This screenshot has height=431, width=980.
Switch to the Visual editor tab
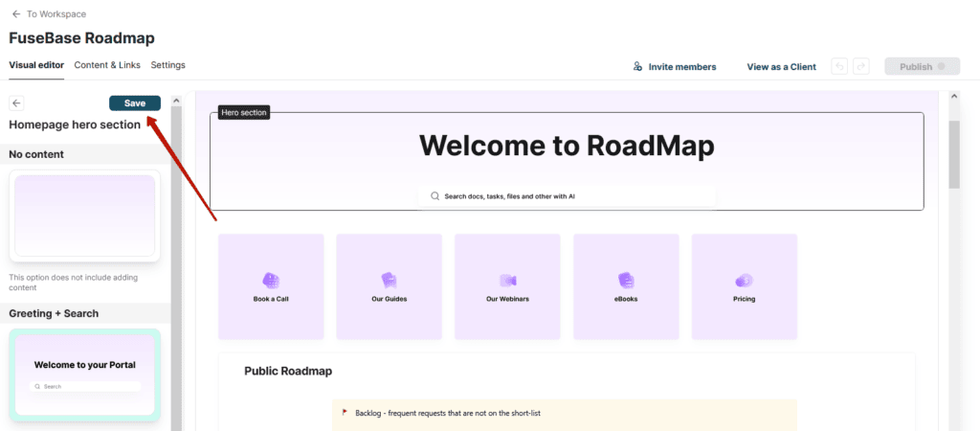click(x=36, y=65)
